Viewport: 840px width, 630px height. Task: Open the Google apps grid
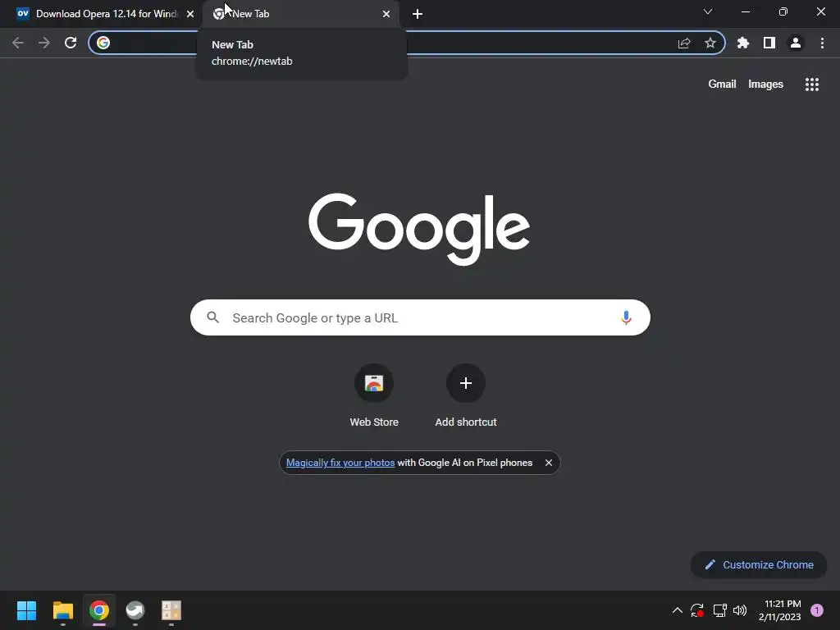point(812,84)
